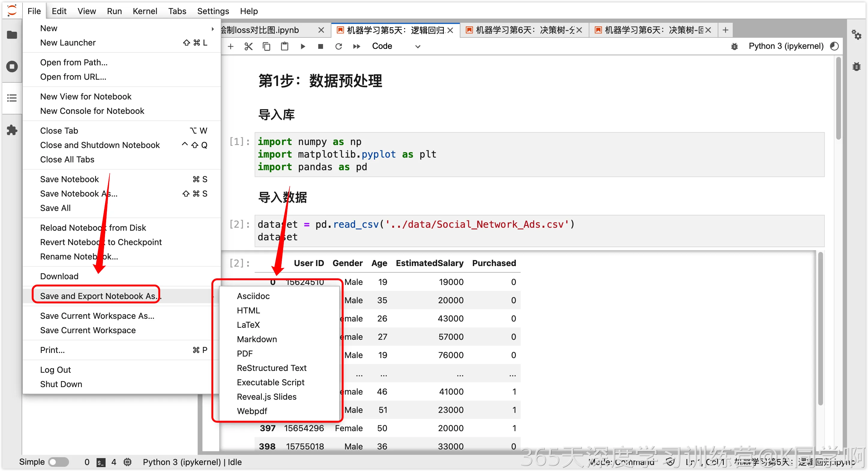Interrupt the kernel stop icon
This screenshot has width=868, height=471.
click(321, 46)
